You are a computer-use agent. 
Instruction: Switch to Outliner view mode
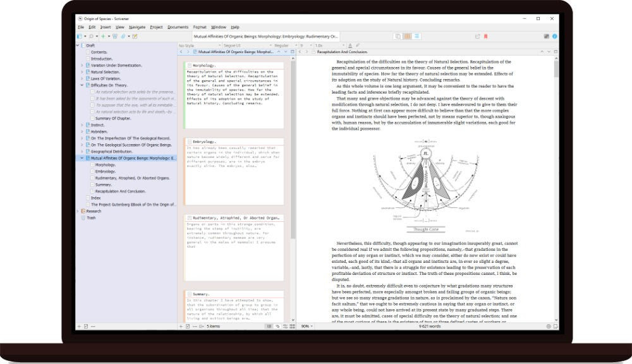pyautogui.click(x=416, y=36)
